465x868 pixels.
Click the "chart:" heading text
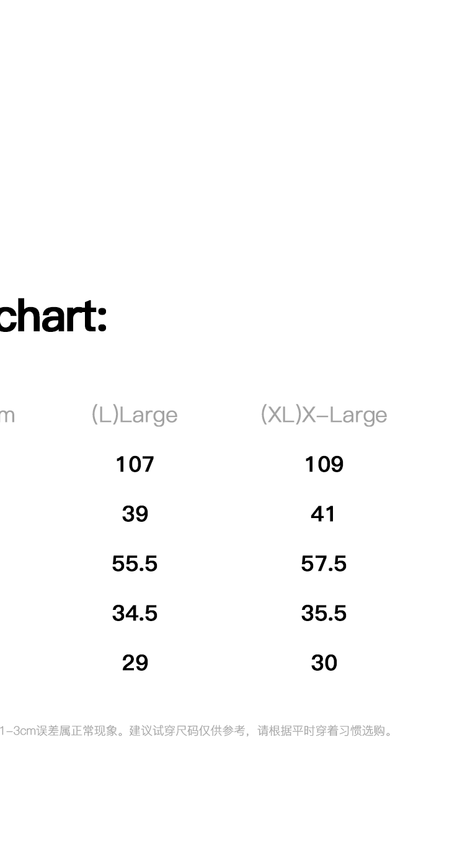pos(53,316)
